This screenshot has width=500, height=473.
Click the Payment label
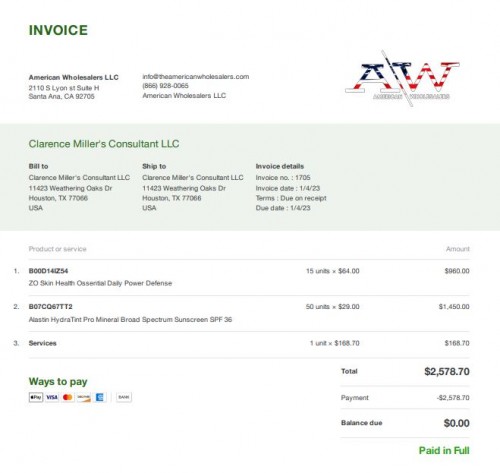coord(355,398)
